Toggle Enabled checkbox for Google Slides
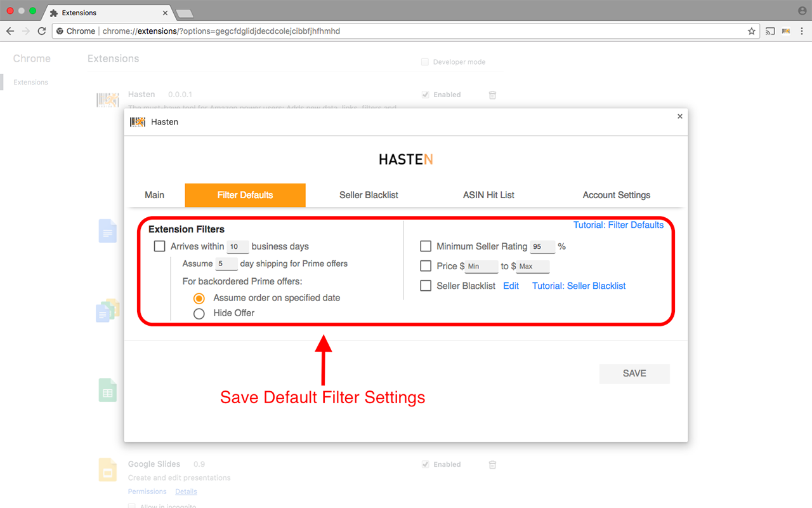 (425, 464)
